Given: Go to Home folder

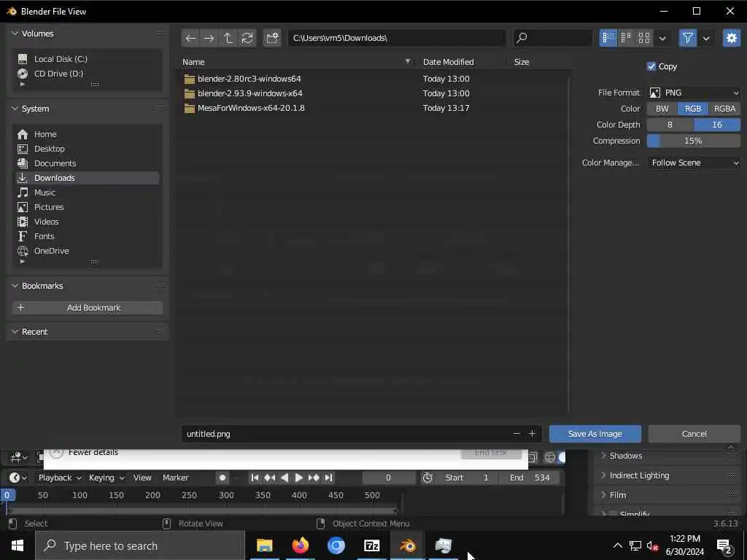Looking at the screenshot, I should pos(88,134).
